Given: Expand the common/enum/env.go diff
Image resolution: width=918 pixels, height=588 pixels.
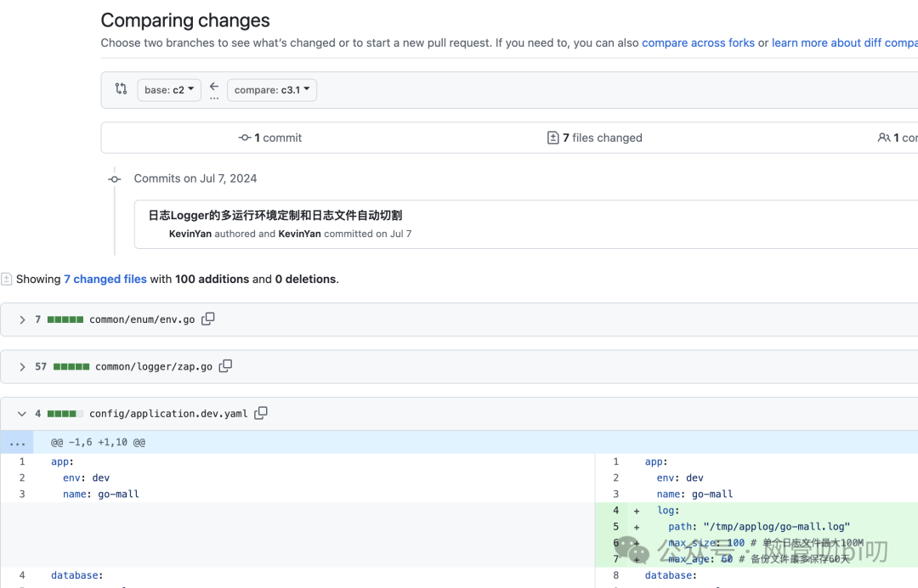Looking at the screenshot, I should pos(22,319).
